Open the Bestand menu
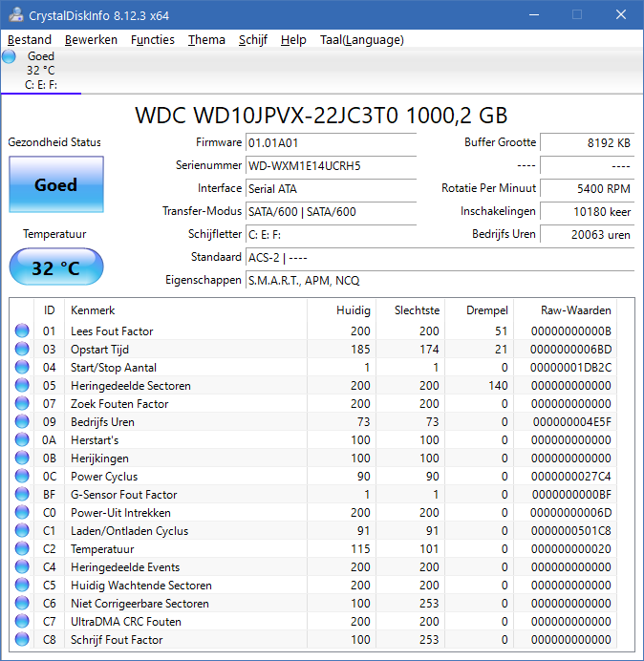Image resolution: width=644 pixels, height=661 pixels. point(30,40)
